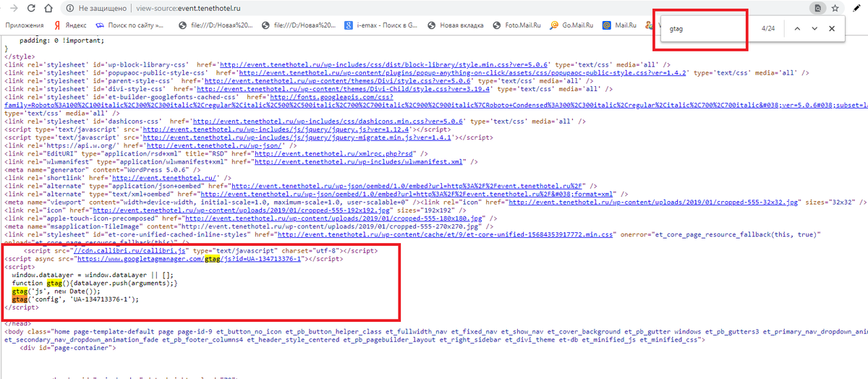Jump to next 'gtag' match arrow
The width and height of the screenshot is (868, 379).
(x=814, y=29)
